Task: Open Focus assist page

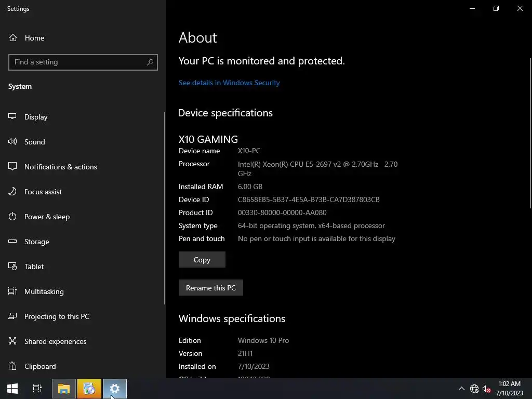Action: tap(43, 192)
